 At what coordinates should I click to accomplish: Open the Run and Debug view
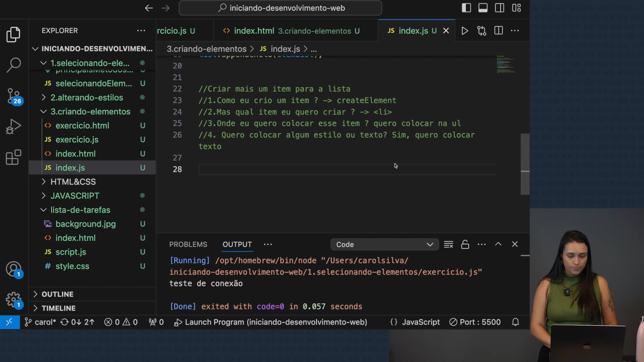tap(13, 127)
